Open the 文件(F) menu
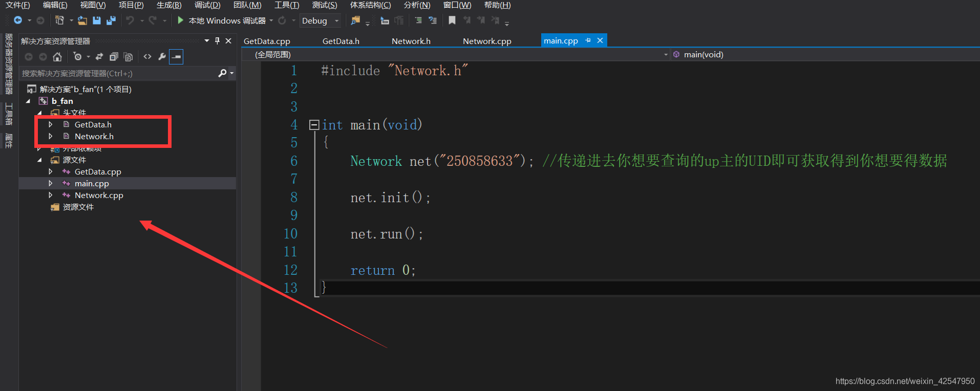Screen dimensions: 980x391 point(18,5)
